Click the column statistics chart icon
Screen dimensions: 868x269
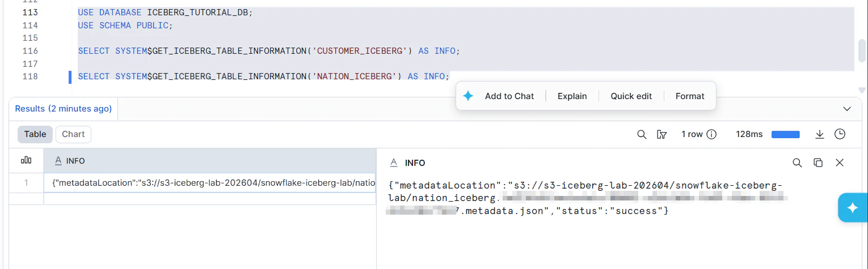pyautogui.click(x=26, y=161)
